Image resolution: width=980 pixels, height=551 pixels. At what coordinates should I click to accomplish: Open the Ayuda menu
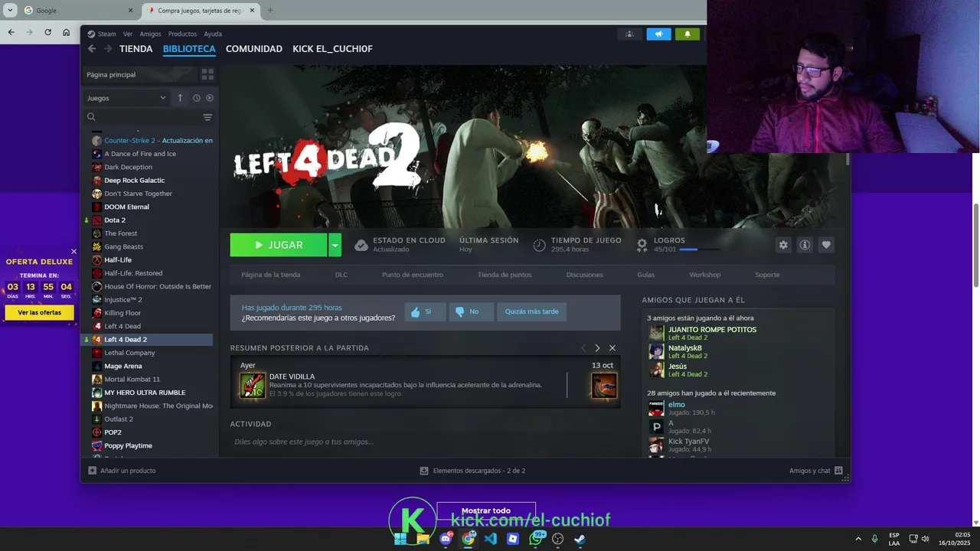213,34
